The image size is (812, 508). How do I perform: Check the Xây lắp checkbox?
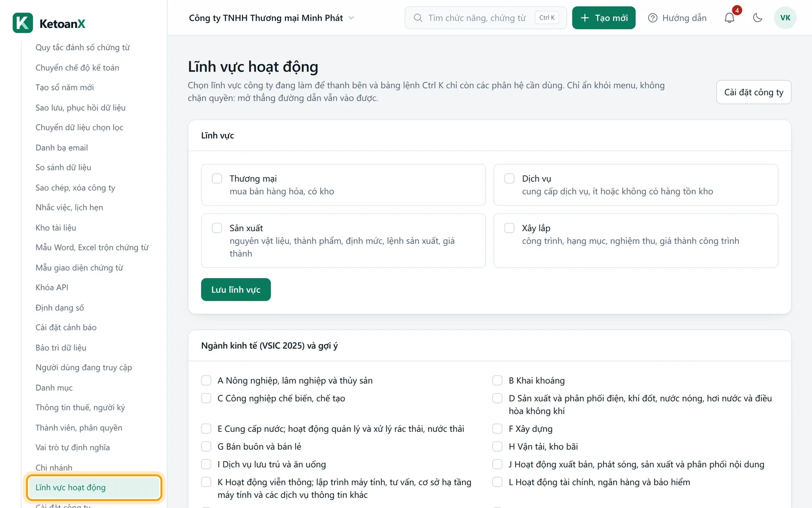510,228
